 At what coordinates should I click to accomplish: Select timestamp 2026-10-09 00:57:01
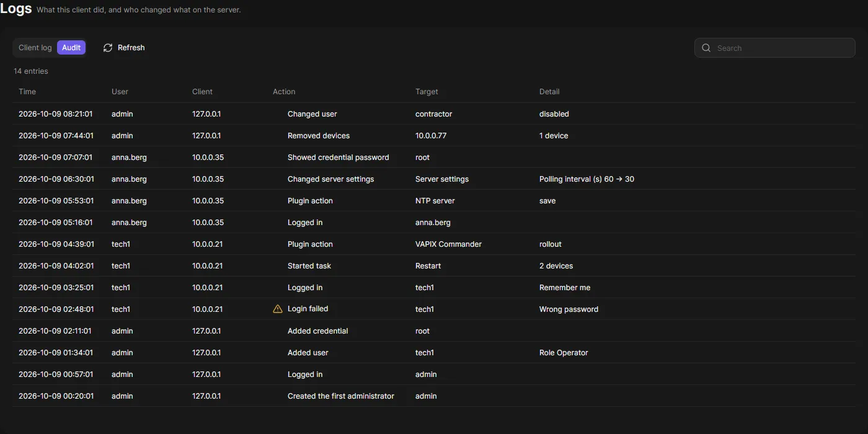click(x=56, y=374)
